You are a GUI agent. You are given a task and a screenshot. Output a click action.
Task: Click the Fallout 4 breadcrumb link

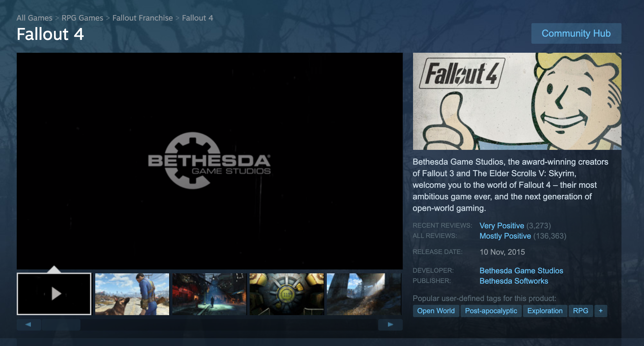coord(198,18)
